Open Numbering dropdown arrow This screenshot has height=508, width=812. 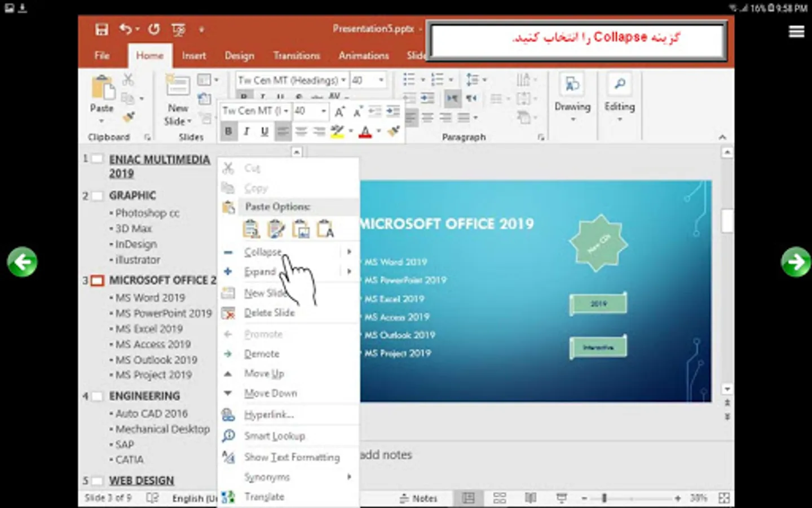pos(451,80)
